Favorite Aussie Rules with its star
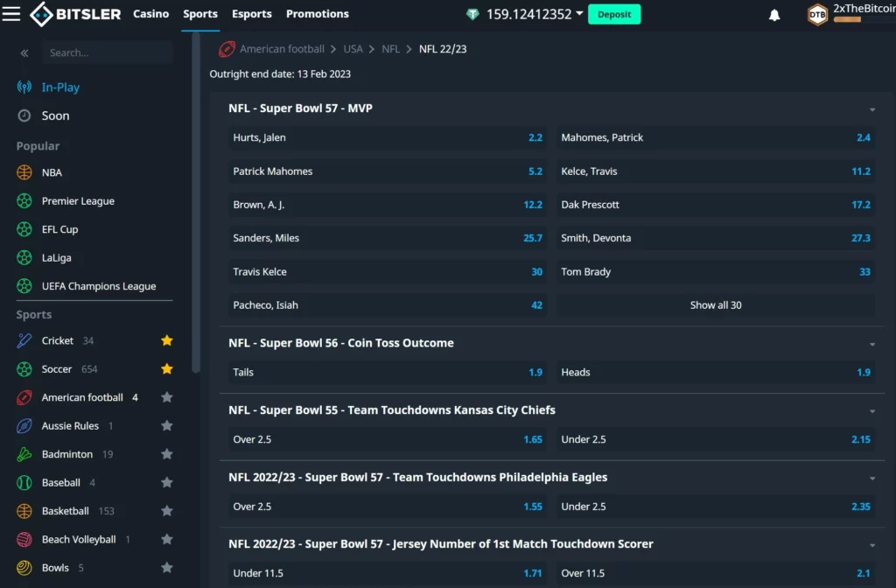This screenshot has height=588, width=896. point(167,426)
